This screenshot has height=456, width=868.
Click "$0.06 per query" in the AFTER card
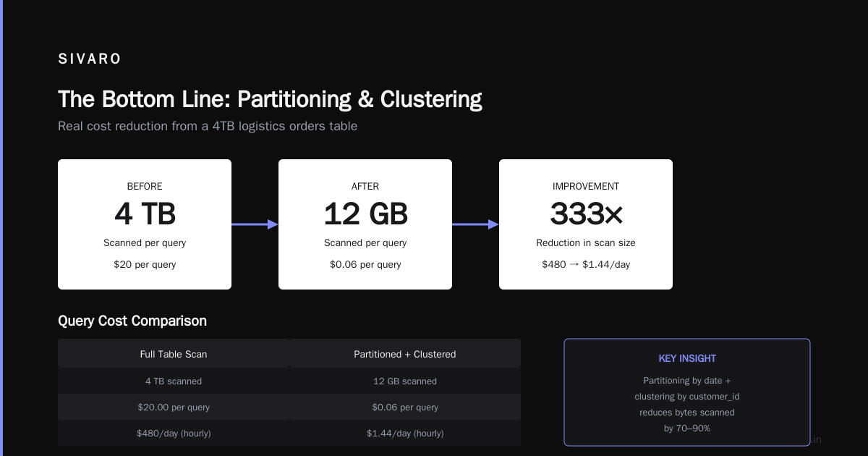coord(365,264)
